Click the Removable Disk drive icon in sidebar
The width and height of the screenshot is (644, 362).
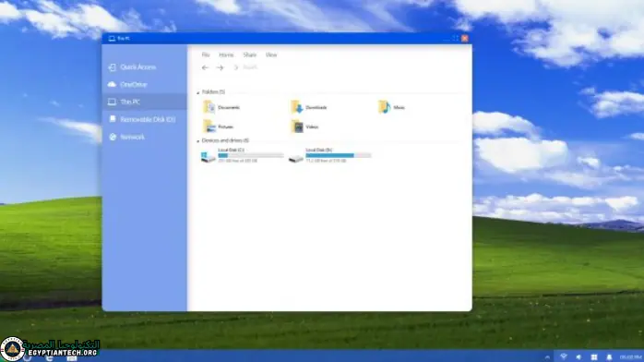(113, 119)
